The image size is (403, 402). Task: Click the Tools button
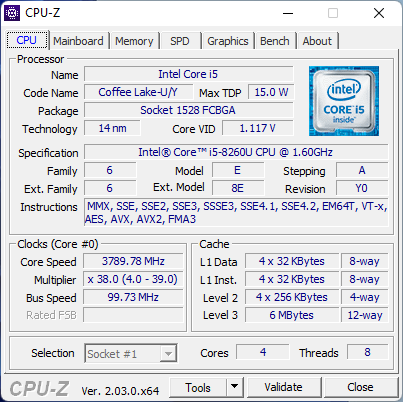click(198, 387)
